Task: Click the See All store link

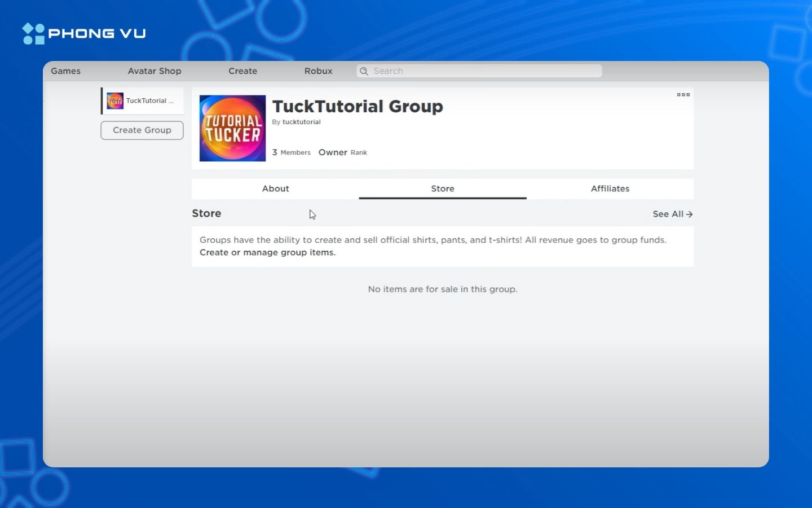Action: coord(668,214)
